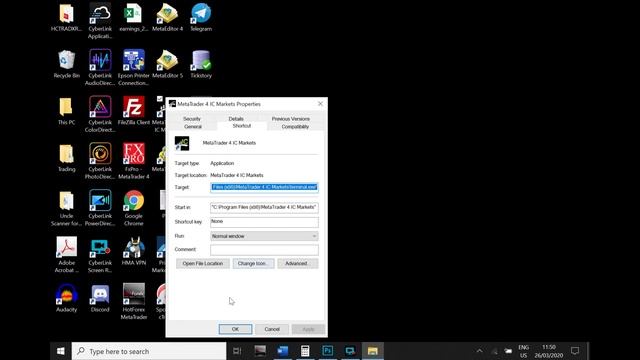Image resolution: width=640 pixels, height=360 pixels.
Task: Show hidden system tray icons
Action: pyautogui.click(x=479, y=351)
